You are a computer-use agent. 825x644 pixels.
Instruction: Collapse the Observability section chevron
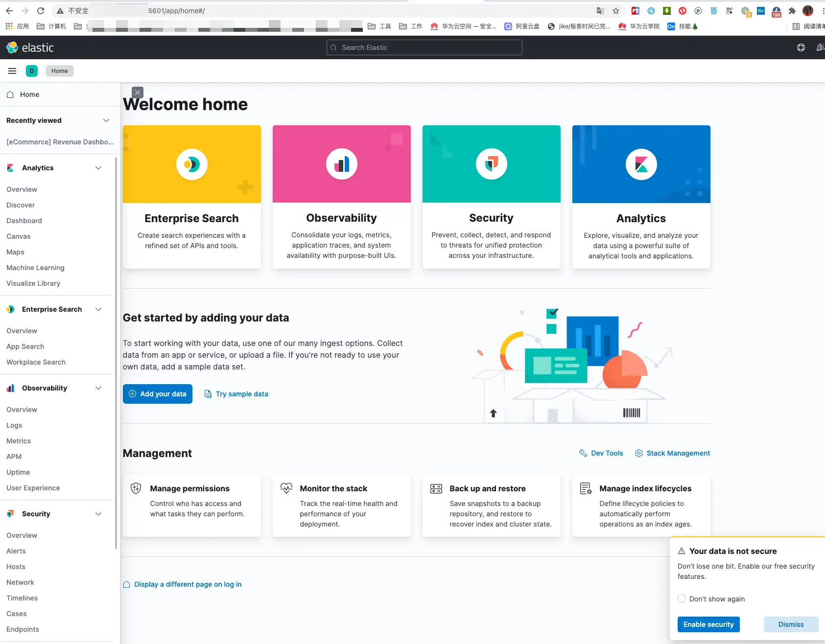[98, 388]
